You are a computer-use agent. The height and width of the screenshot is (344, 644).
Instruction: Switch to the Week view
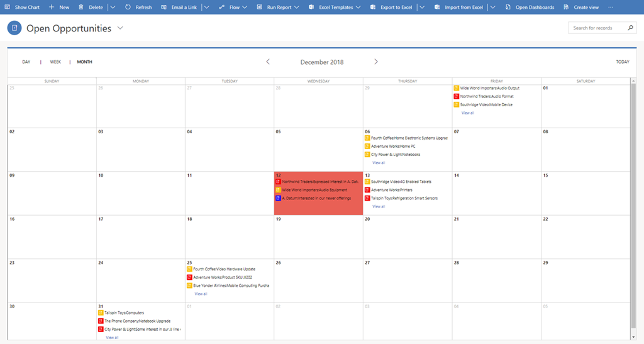click(55, 62)
